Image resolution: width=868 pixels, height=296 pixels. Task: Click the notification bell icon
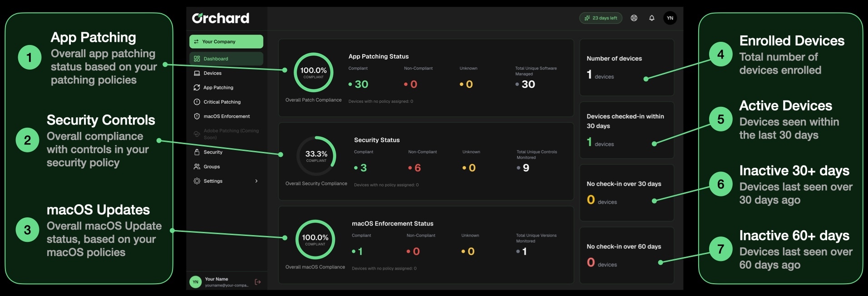[x=651, y=18]
